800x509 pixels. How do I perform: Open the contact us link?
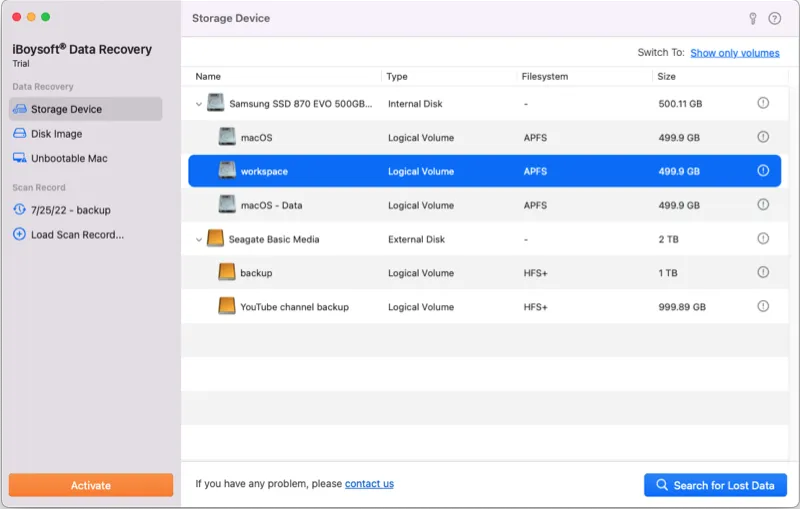click(369, 484)
